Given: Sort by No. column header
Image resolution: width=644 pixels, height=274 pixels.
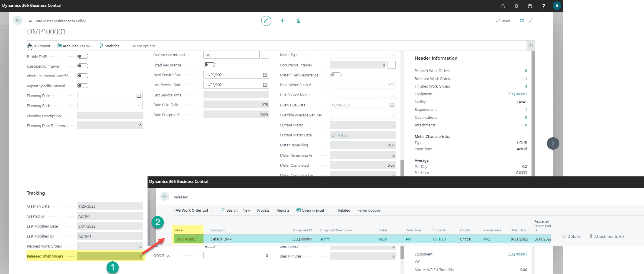Looking at the screenshot, I should (x=179, y=230).
